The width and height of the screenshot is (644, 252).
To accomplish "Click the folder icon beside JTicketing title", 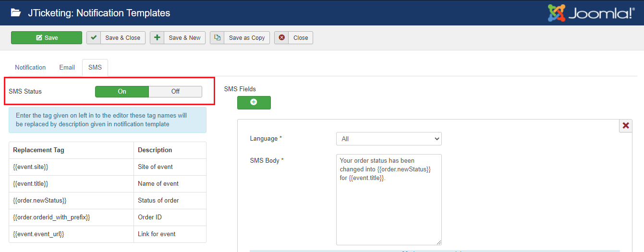I will coord(16,13).
